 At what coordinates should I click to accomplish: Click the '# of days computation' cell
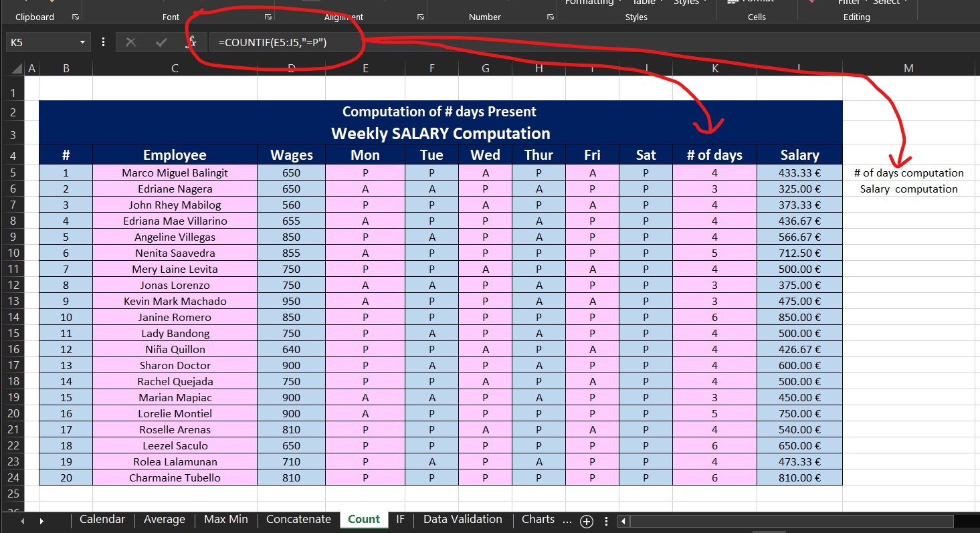tap(908, 173)
